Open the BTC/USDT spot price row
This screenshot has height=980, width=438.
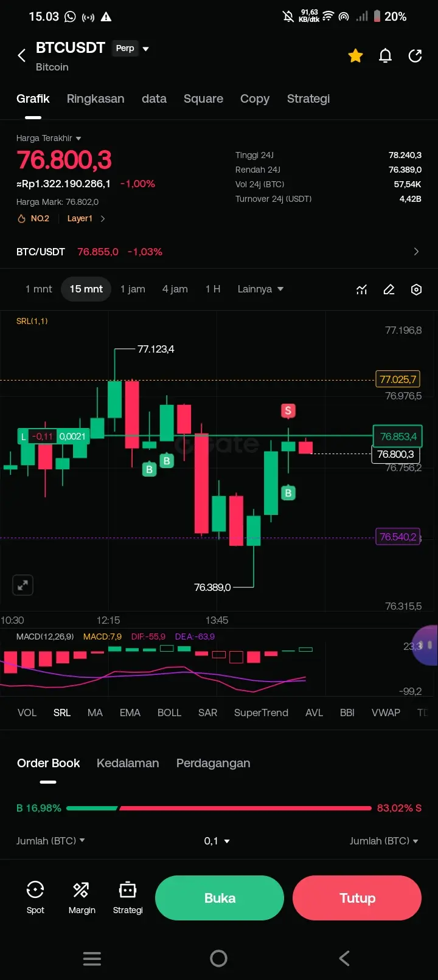coord(219,252)
